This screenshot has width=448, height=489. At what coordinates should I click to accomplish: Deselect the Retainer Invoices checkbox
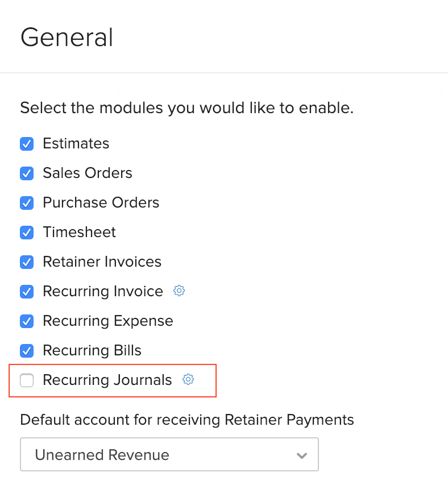click(x=27, y=262)
